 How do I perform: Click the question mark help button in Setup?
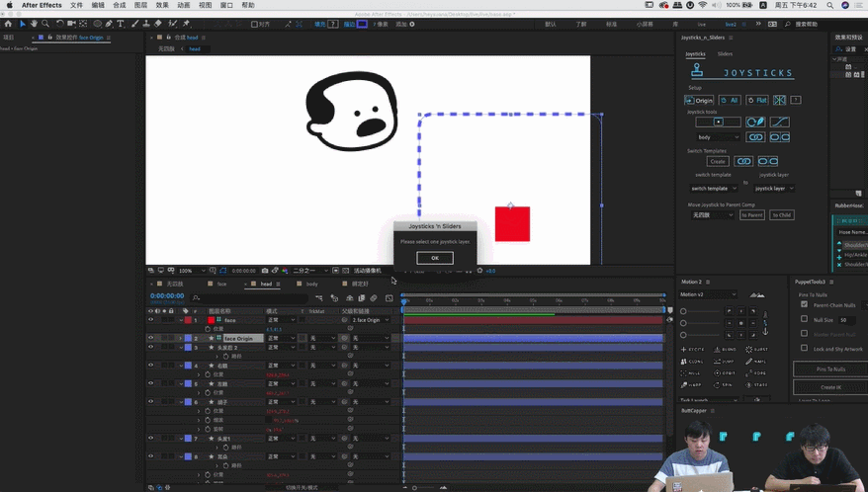point(796,100)
